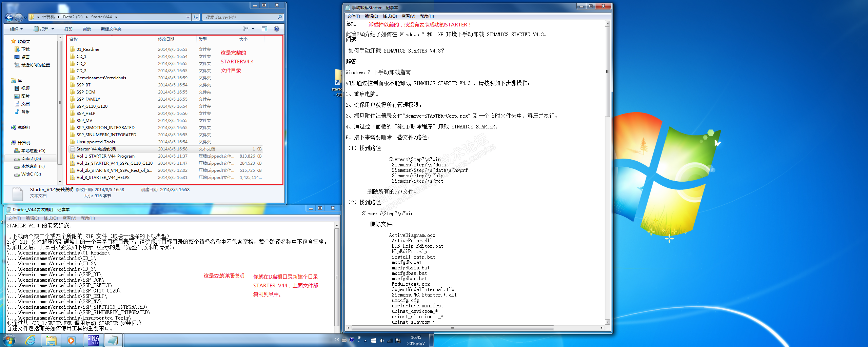Open 格式(O) menu in 手动卸载Starter Notepad
Image resolution: width=868 pixels, height=347 pixels.
tap(390, 16)
